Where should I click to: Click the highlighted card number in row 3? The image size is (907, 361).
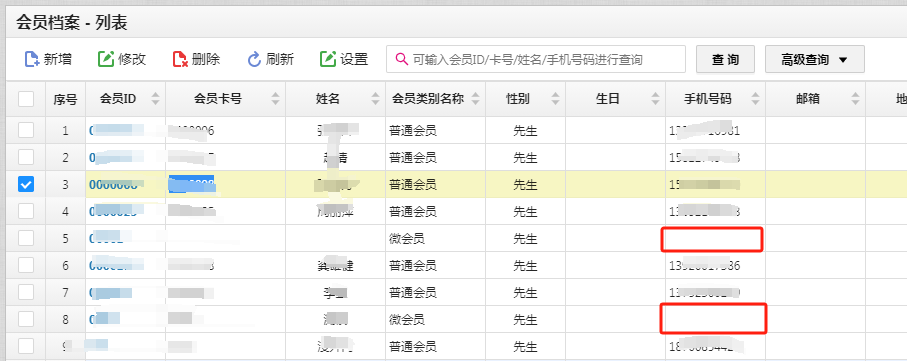tap(191, 184)
